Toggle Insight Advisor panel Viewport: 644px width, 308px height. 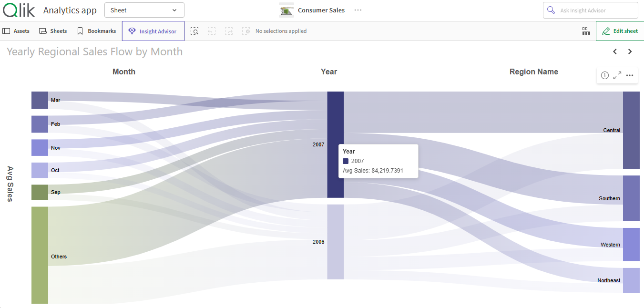[153, 31]
